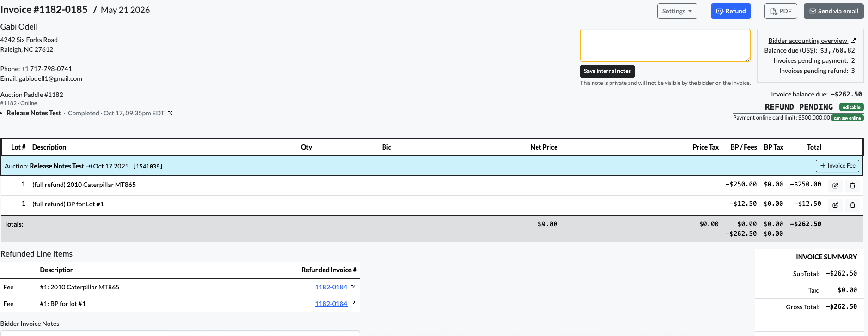Click the Invoice #1182-0185 heading

click(44, 10)
